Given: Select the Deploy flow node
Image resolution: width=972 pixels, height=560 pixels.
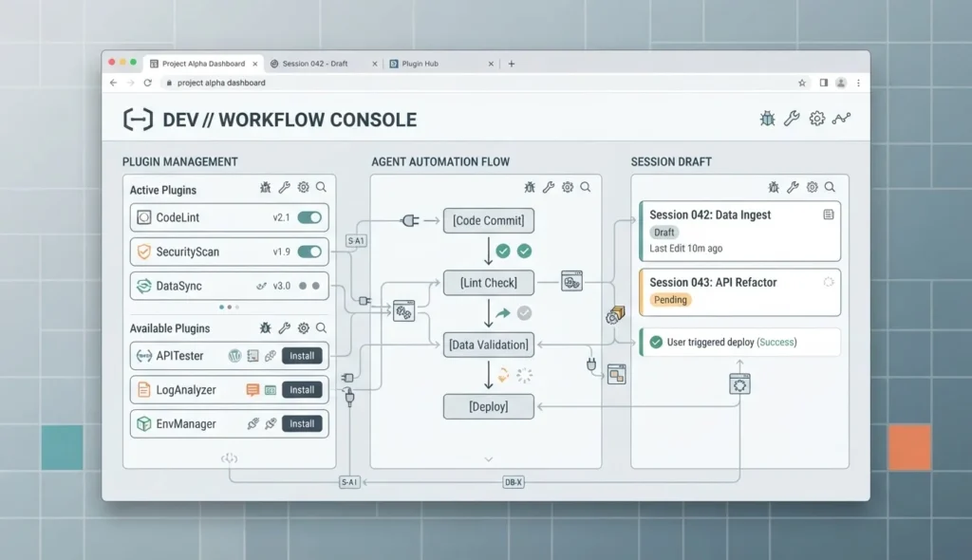Looking at the screenshot, I should (x=489, y=407).
